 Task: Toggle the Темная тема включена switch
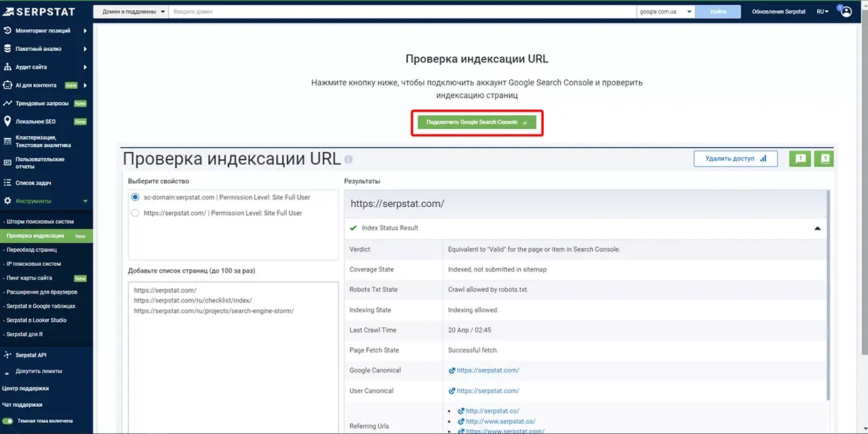click(x=8, y=421)
